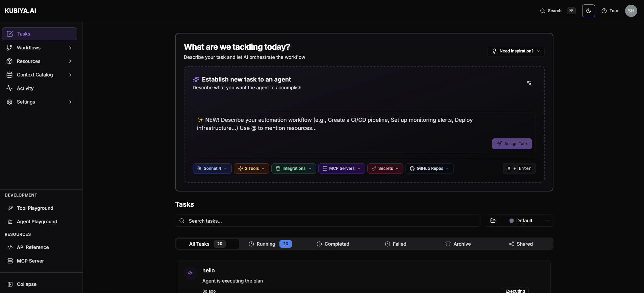Image resolution: width=644 pixels, height=293 pixels.
Task: Toggle dark mode with the moon icon
Action: [x=589, y=10]
